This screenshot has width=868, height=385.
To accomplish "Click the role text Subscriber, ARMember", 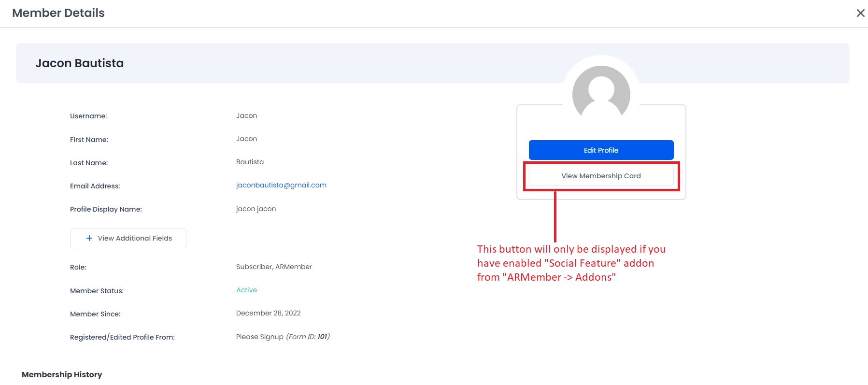I will pos(274,267).
